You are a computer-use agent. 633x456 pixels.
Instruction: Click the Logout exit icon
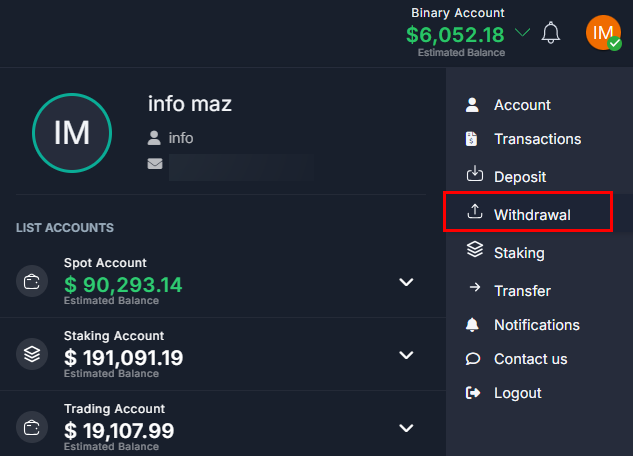tap(474, 393)
